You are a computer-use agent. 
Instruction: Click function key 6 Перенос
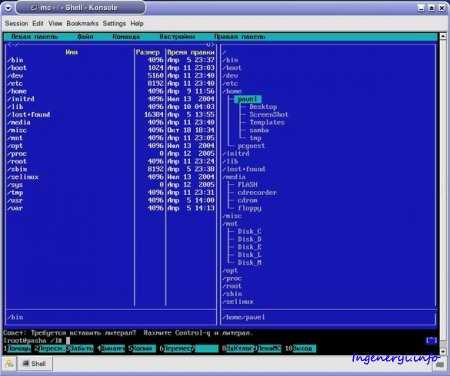(177, 349)
